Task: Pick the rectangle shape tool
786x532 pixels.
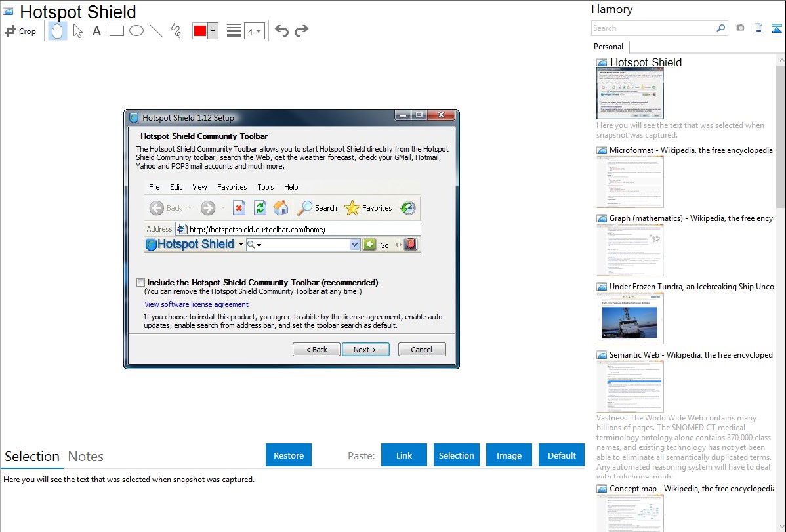Action: tap(116, 31)
